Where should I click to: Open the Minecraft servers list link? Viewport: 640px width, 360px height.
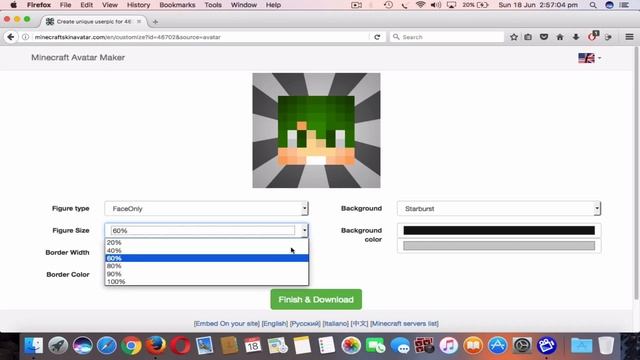point(404,323)
